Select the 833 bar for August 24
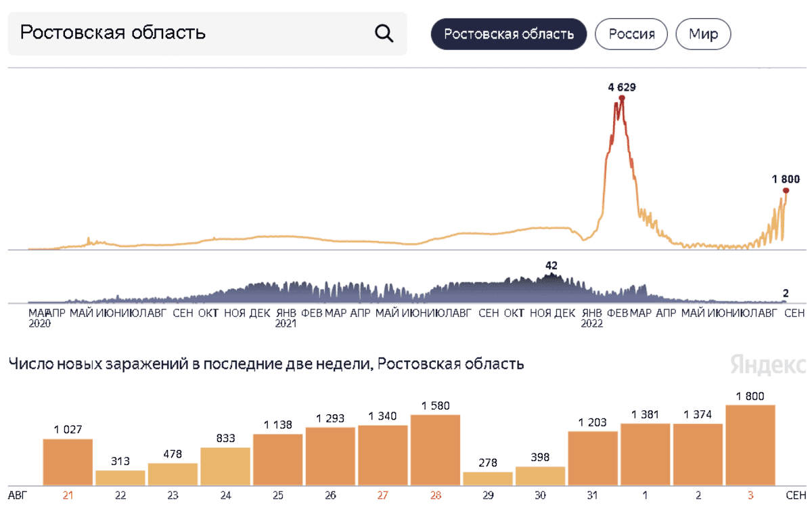812x507 pixels. click(x=225, y=466)
